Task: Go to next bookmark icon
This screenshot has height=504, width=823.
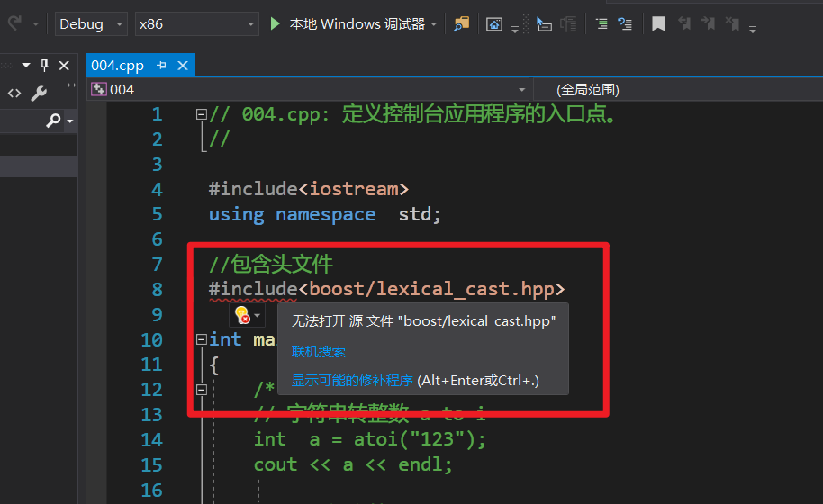Action: [708, 23]
